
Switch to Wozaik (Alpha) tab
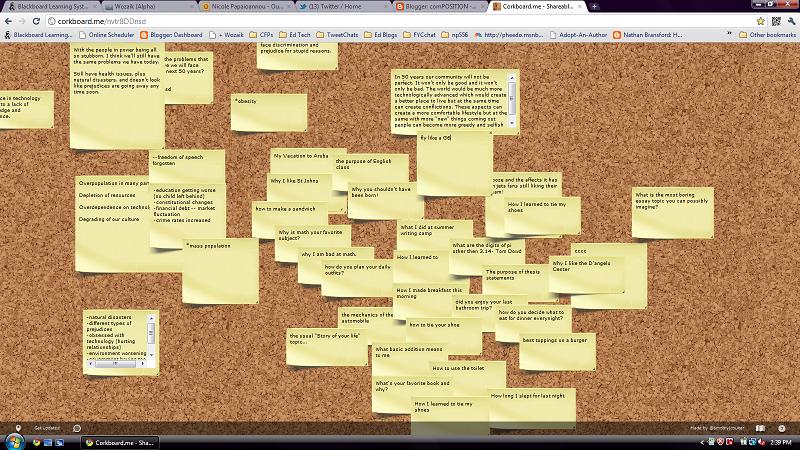(149, 7)
